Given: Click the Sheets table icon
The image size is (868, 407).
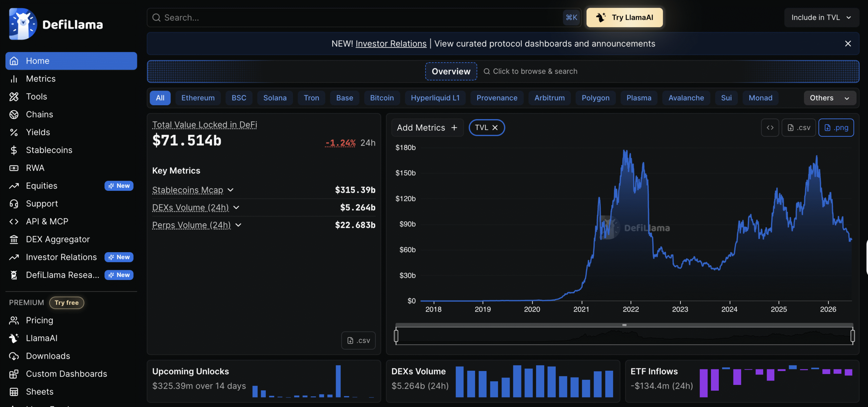Looking at the screenshot, I should coord(14,392).
